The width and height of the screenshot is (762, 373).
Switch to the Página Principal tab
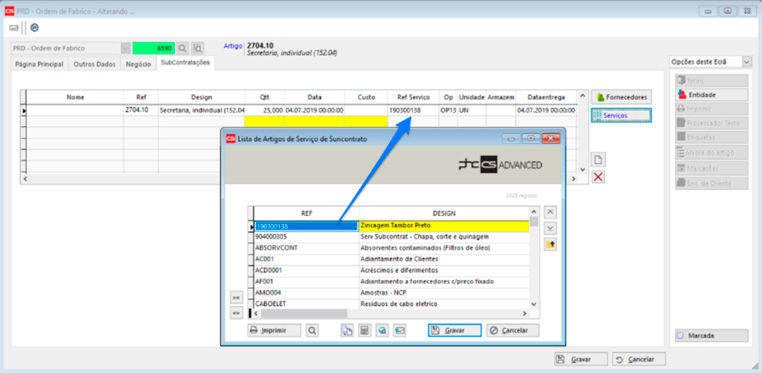[x=39, y=65]
